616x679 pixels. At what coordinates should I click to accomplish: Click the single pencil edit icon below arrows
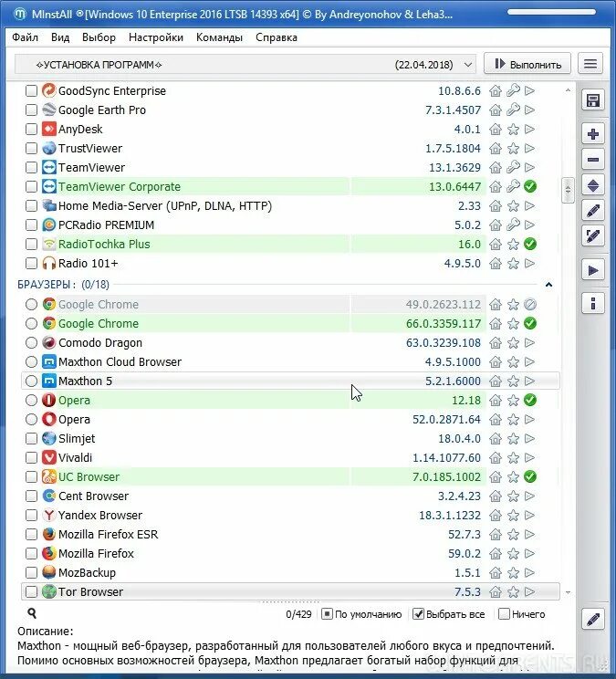[x=592, y=212]
